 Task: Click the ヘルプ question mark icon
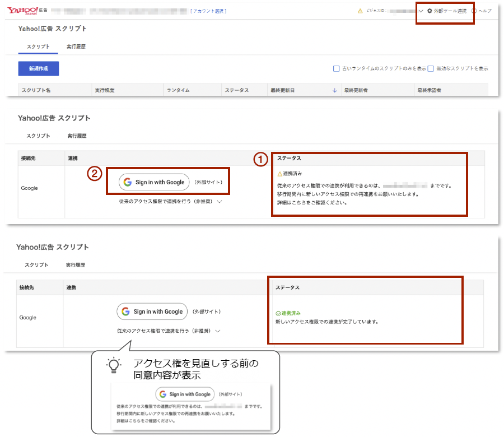click(474, 11)
